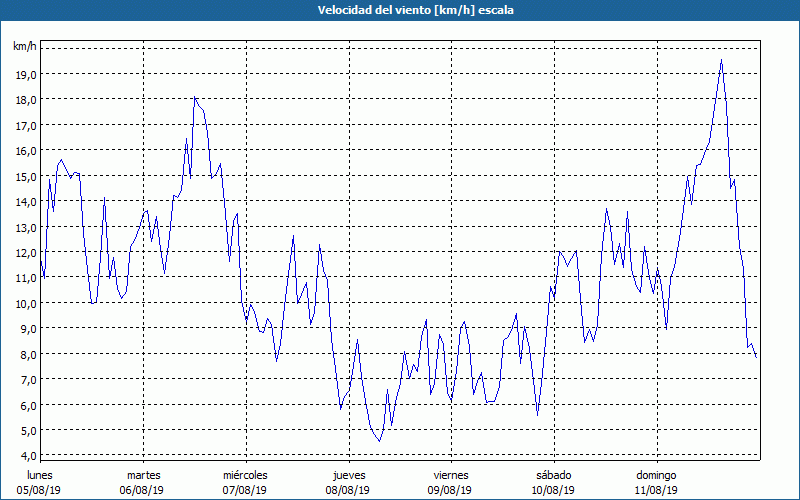The width and height of the screenshot is (800, 500).
Task: Click the '15,0' y-axis value
Action: [x=26, y=177]
